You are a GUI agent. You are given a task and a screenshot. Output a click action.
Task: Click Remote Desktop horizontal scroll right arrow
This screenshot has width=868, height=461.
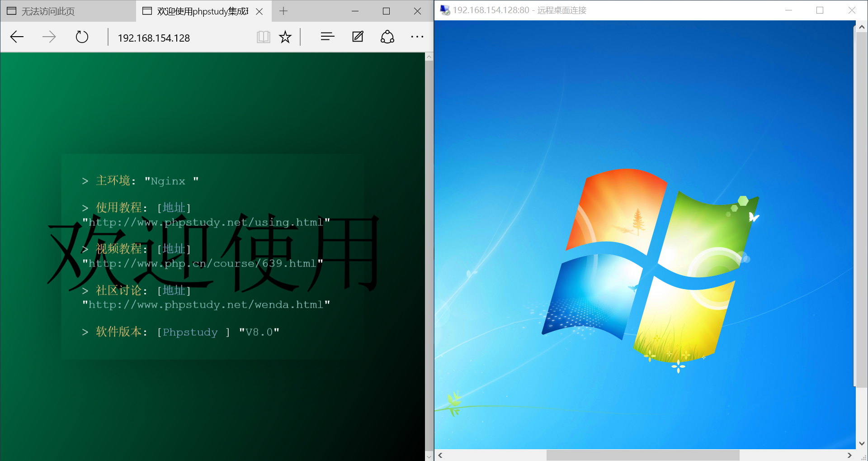(849, 455)
